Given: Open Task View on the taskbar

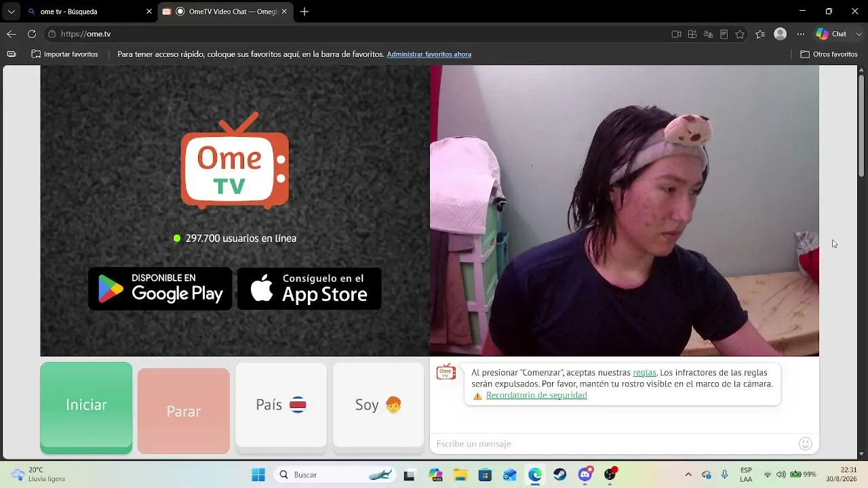Looking at the screenshot, I should 409,474.
